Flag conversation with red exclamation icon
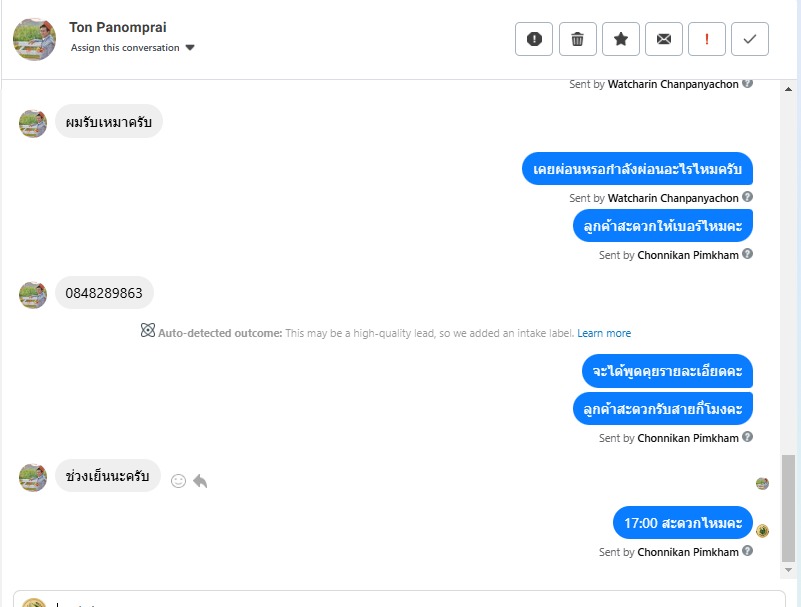 click(x=707, y=39)
